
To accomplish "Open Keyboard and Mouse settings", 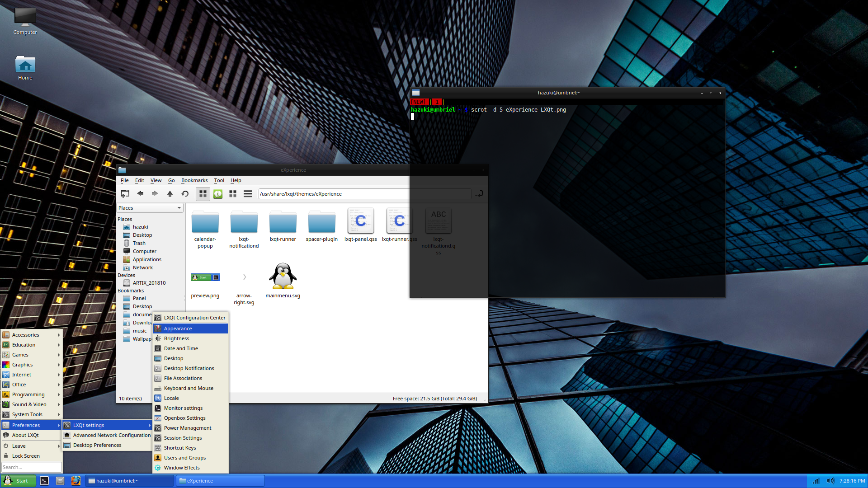I will click(x=190, y=388).
